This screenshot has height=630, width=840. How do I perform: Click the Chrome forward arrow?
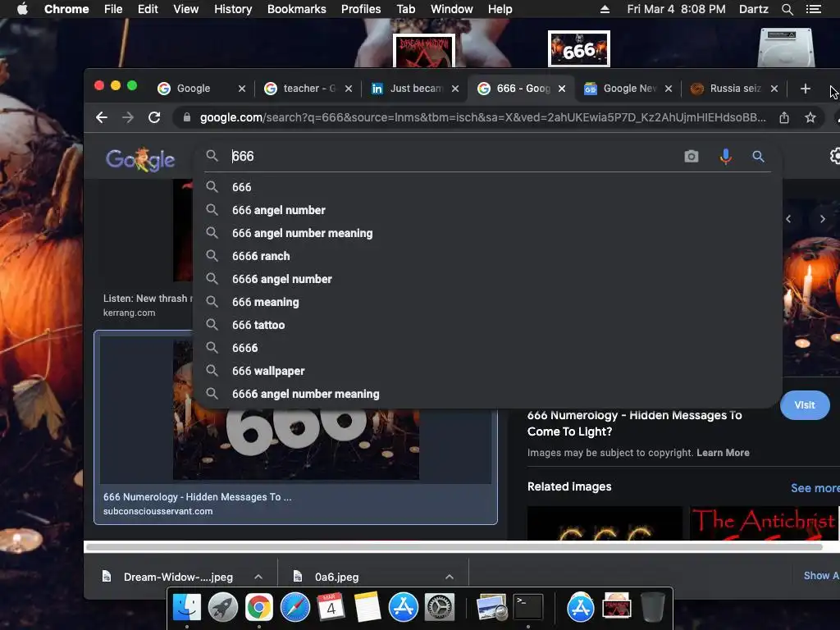click(x=127, y=117)
